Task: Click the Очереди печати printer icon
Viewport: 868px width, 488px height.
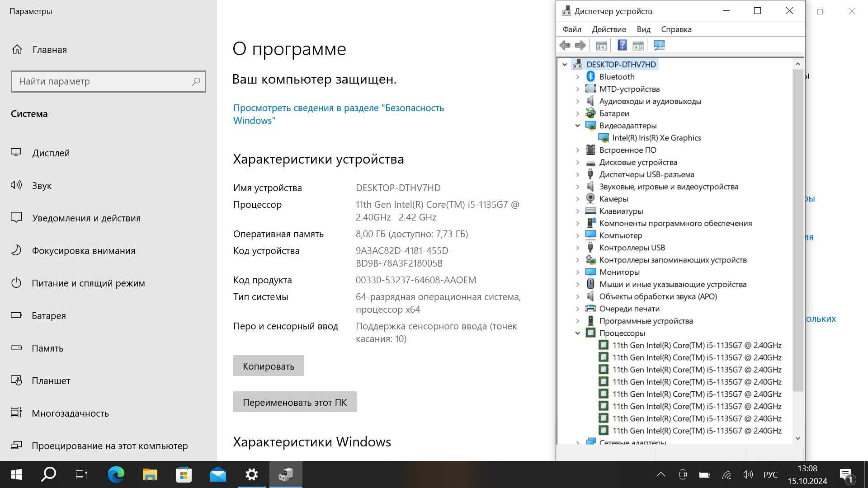Action: tap(590, 309)
